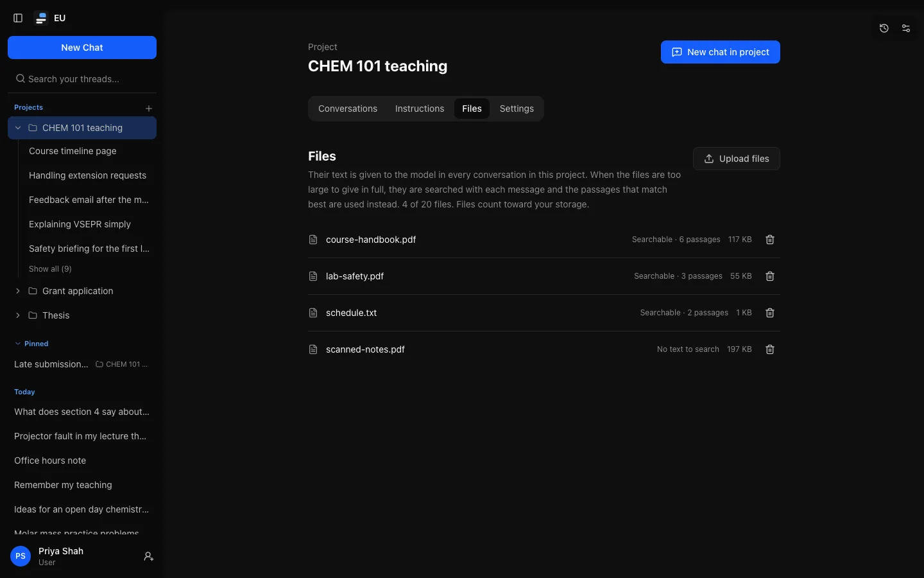The width and height of the screenshot is (924, 578).
Task: Expand the Grant application project
Action: tap(18, 291)
